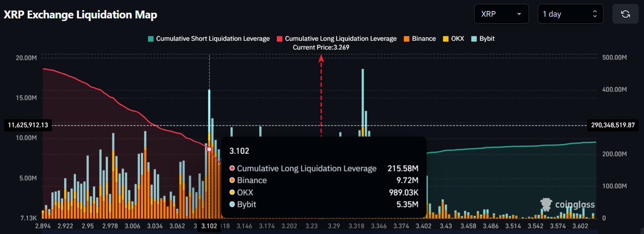Click the yellow OKX legend swatch

point(445,39)
